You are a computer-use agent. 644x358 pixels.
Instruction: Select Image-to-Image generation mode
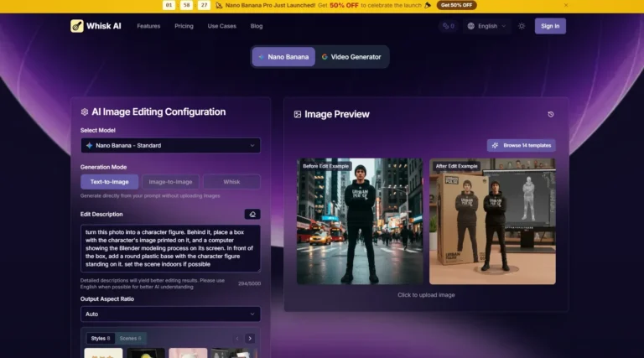pyautogui.click(x=170, y=181)
